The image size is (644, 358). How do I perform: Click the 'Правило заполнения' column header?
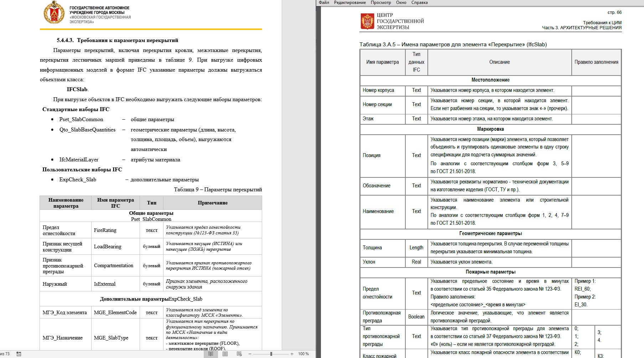pos(596,62)
